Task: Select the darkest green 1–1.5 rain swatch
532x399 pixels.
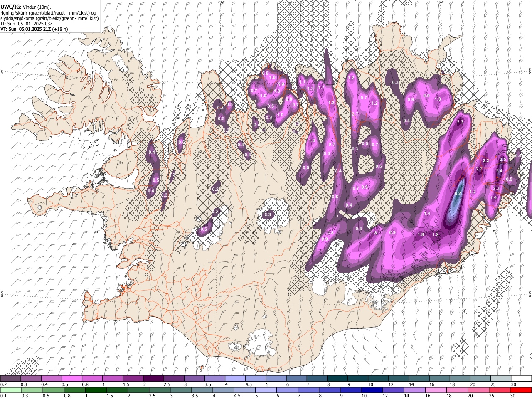Action: 96,390
